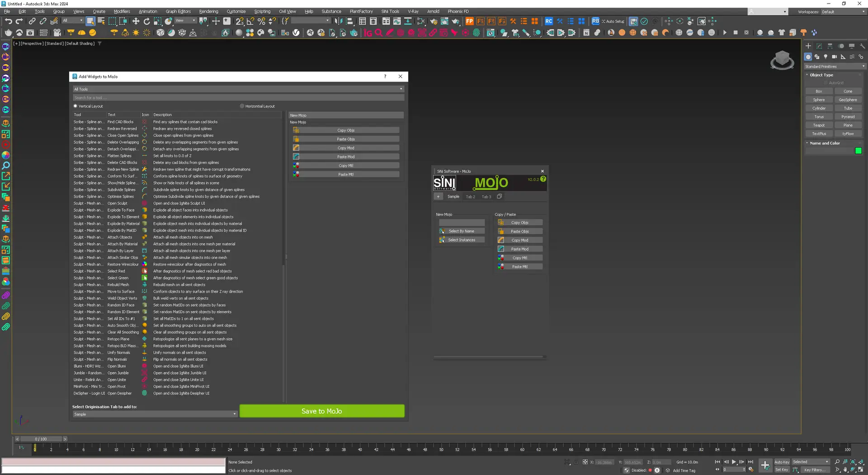Click the pink IG IgNite icon
This screenshot has width=868, height=475.
coord(368,33)
